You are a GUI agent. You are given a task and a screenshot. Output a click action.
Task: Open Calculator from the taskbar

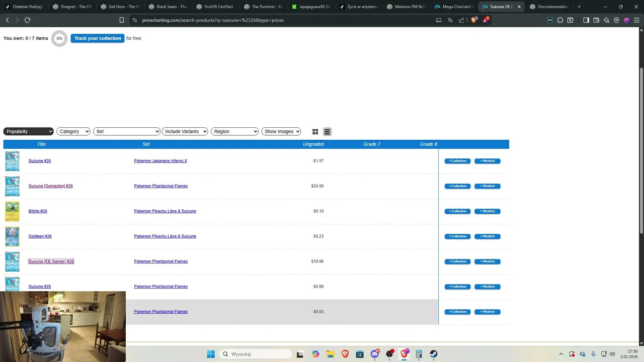tap(419, 354)
